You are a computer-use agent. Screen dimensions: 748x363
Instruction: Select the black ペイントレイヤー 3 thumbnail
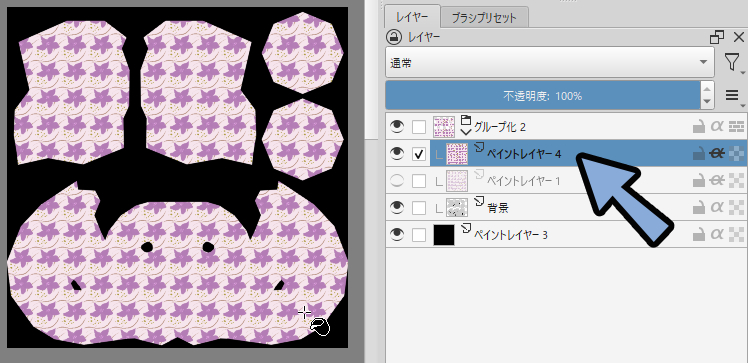pyautogui.click(x=444, y=235)
